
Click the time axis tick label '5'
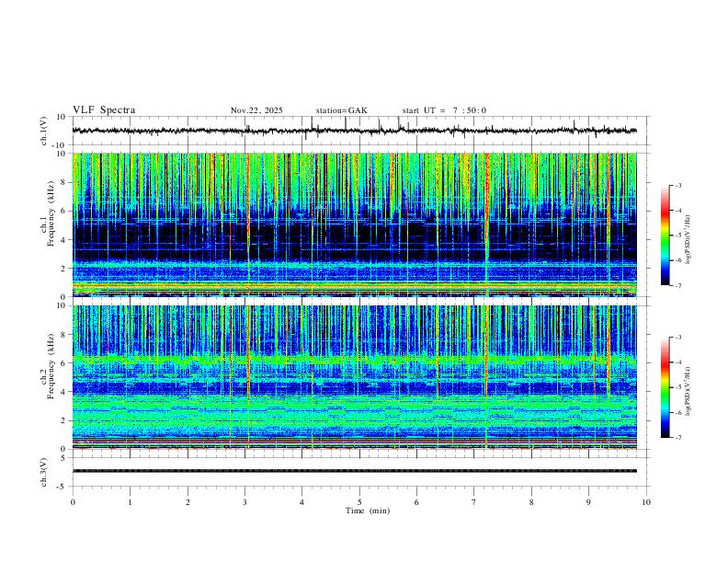[359, 502]
